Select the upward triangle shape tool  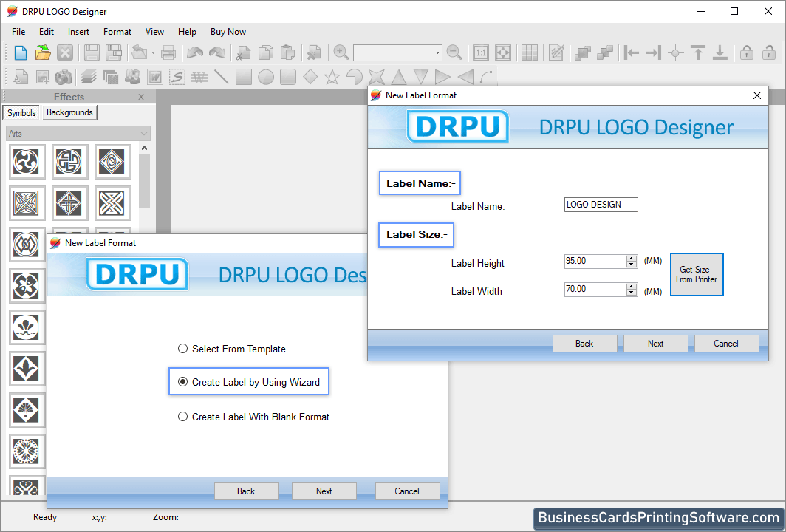pos(398,78)
